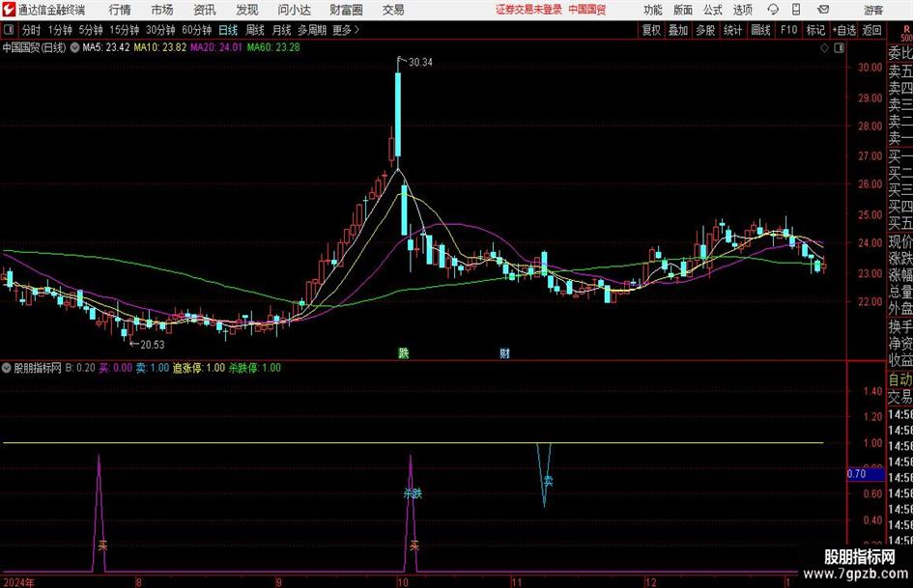Switch to 分时 chart period
This screenshot has height=588, width=913.
pos(32,30)
